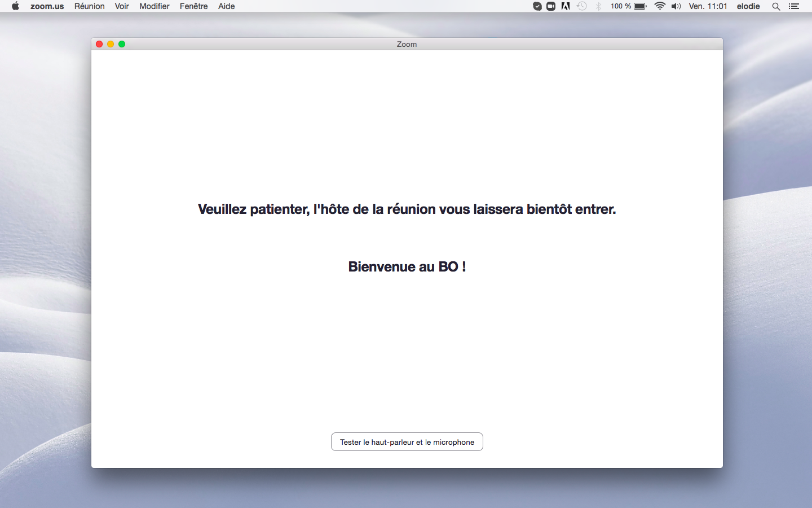
Task: Open Spotlight search magnifier icon
Action: pos(776,6)
